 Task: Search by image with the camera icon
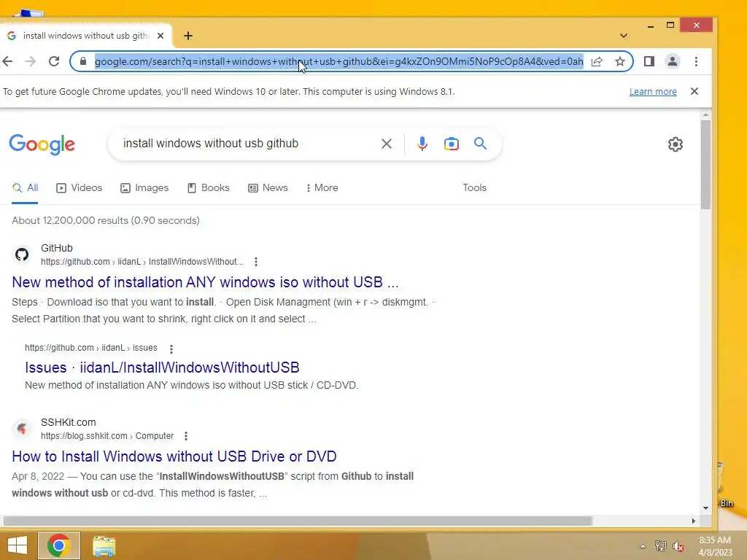click(451, 144)
